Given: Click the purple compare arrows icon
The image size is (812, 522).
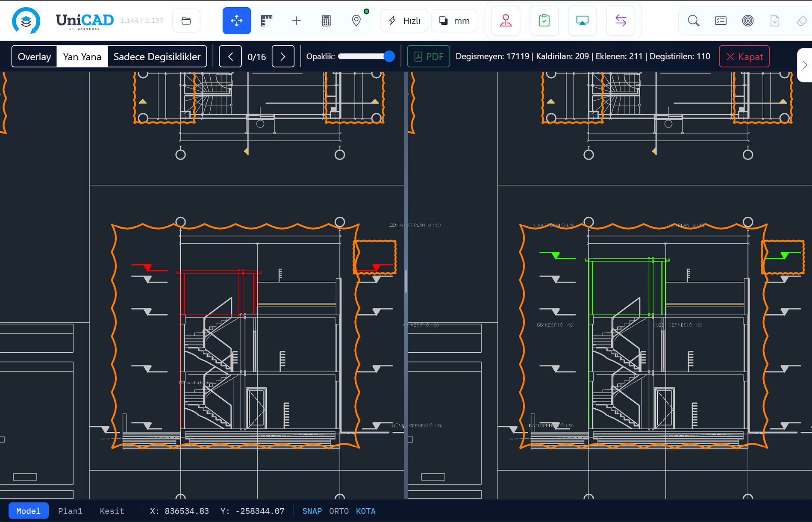Looking at the screenshot, I should (x=621, y=21).
